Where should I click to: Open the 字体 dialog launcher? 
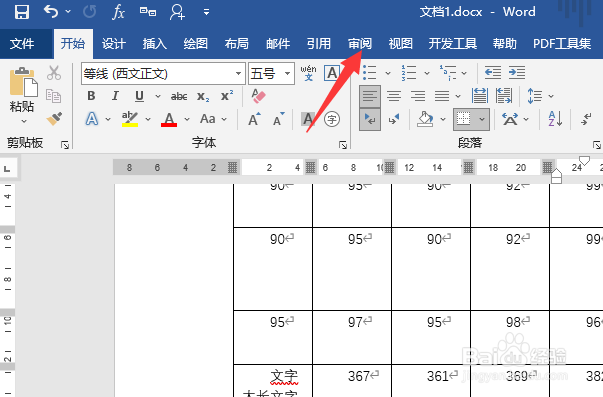click(343, 145)
